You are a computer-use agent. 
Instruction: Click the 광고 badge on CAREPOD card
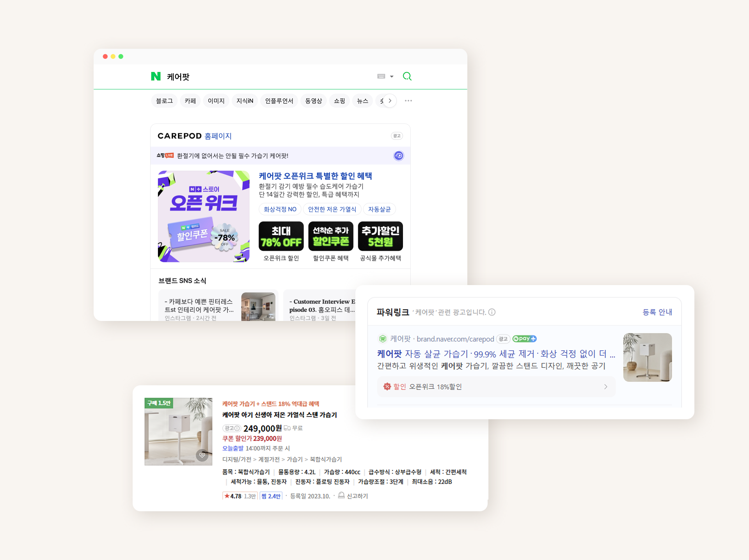(397, 136)
